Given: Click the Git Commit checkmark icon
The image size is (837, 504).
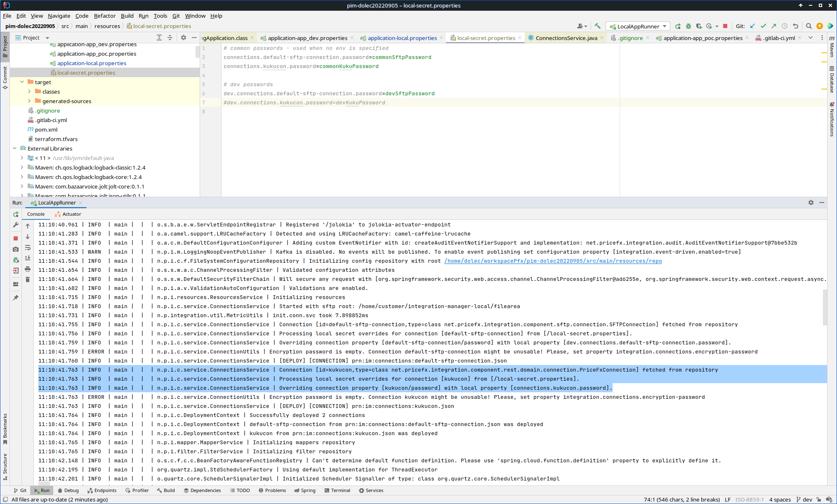Looking at the screenshot, I should click(x=763, y=26).
